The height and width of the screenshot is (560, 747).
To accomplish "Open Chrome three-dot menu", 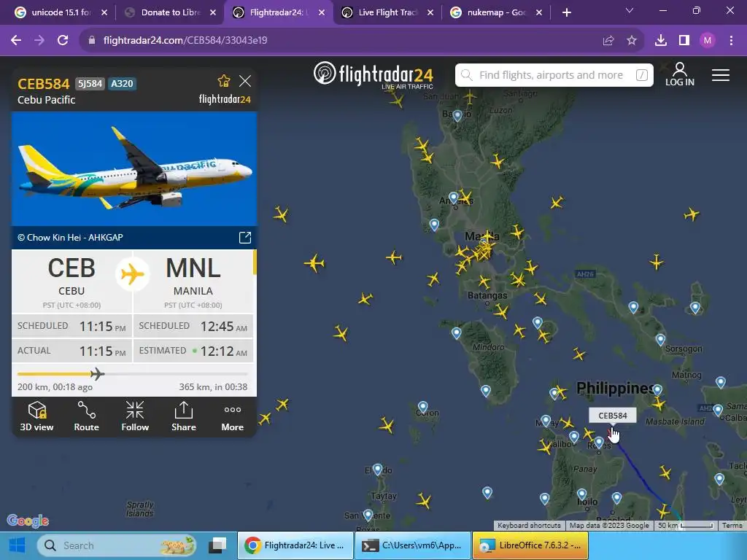I will click(731, 41).
